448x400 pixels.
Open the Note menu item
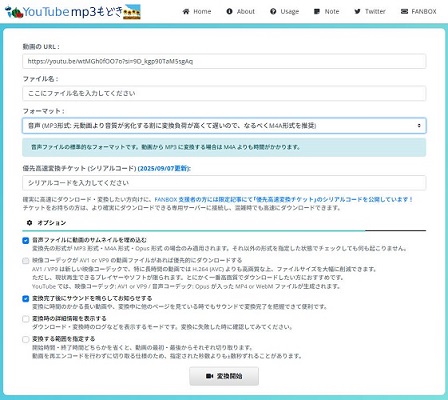326,12
